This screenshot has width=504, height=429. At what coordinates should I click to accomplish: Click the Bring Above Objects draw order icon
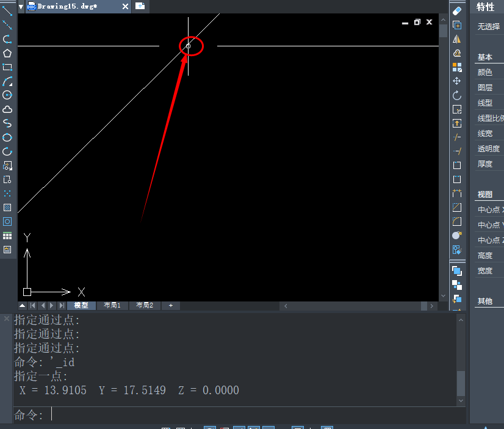coord(457,299)
